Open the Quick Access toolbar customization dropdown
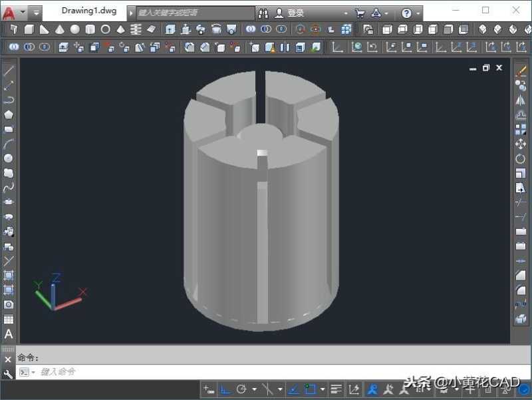Screen dimensions: 532x400 point(35,11)
